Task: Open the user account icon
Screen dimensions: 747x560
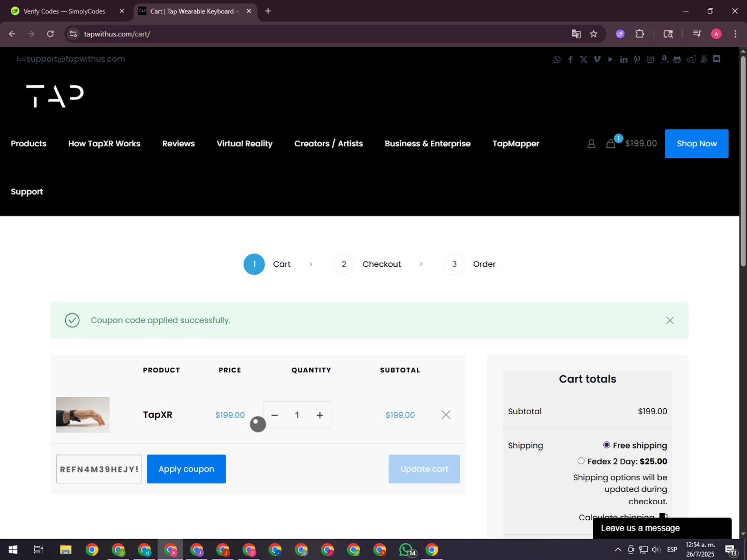Action: (x=591, y=144)
